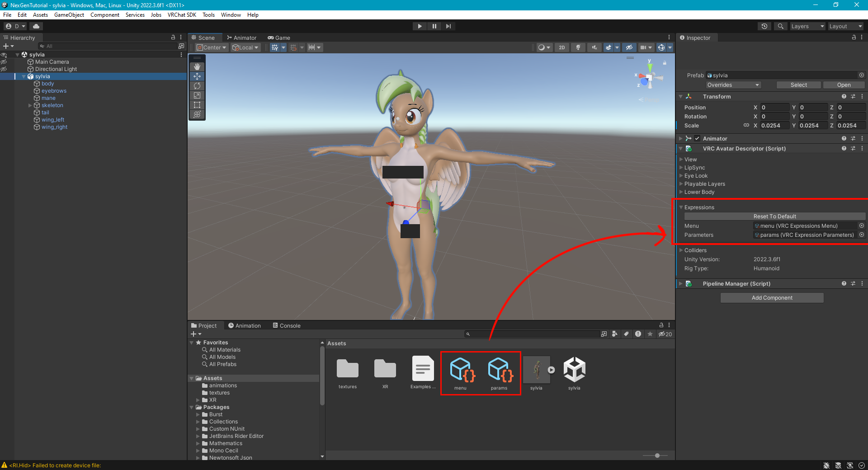Toggle Scale constrained proportions link
Viewport: 868px width, 470px height.
click(x=746, y=125)
